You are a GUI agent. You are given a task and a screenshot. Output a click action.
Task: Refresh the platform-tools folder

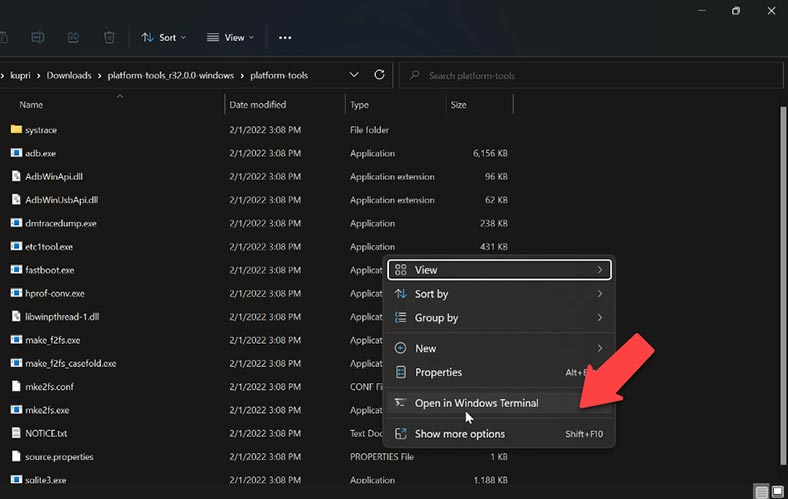(379, 75)
